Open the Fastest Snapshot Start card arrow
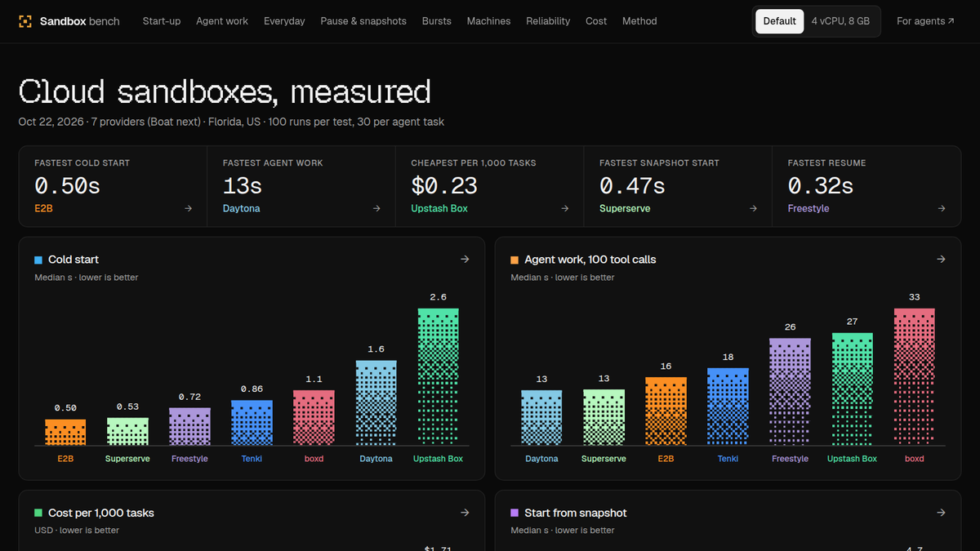This screenshot has width=980, height=551. [x=753, y=209]
